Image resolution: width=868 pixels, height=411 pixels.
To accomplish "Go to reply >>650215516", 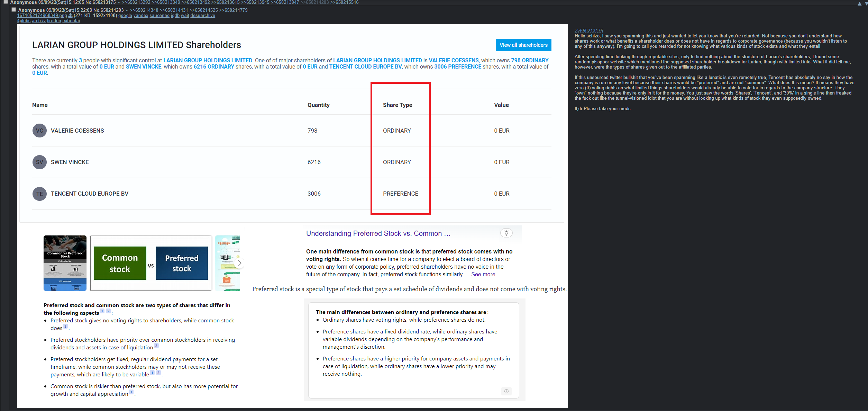I will [344, 2].
